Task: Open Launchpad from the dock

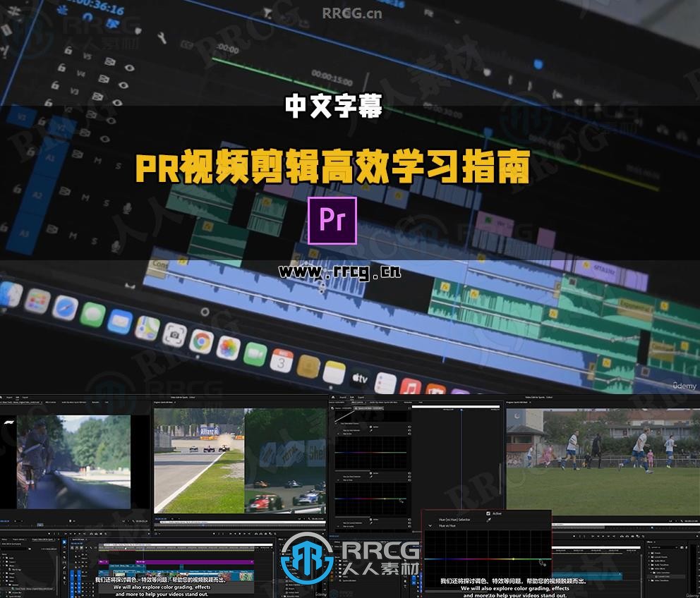Action: tap(37, 301)
